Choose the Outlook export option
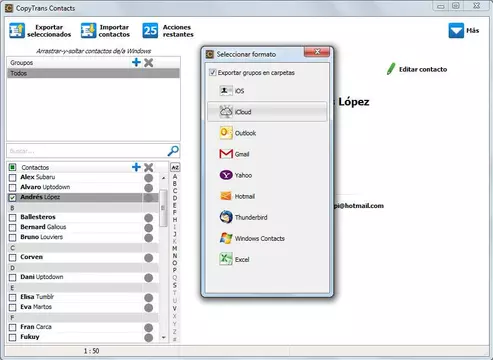The image size is (493, 360). coord(267,133)
